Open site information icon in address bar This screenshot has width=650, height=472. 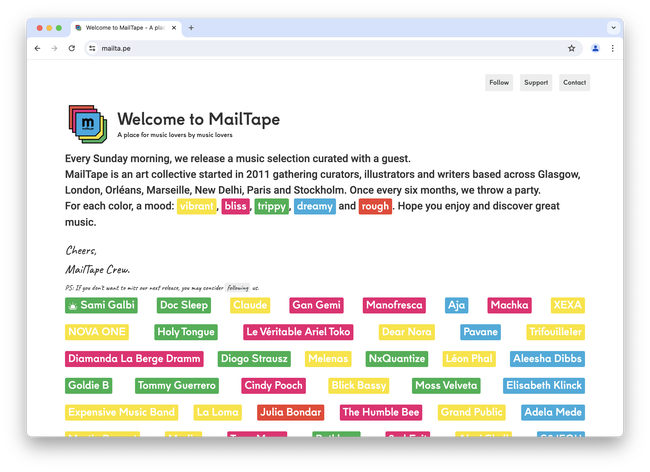click(x=92, y=48)
